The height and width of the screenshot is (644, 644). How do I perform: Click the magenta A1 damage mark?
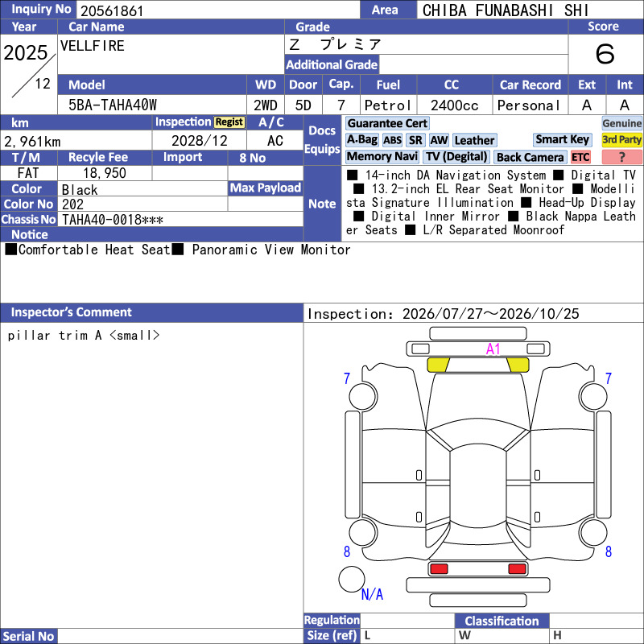493,349
